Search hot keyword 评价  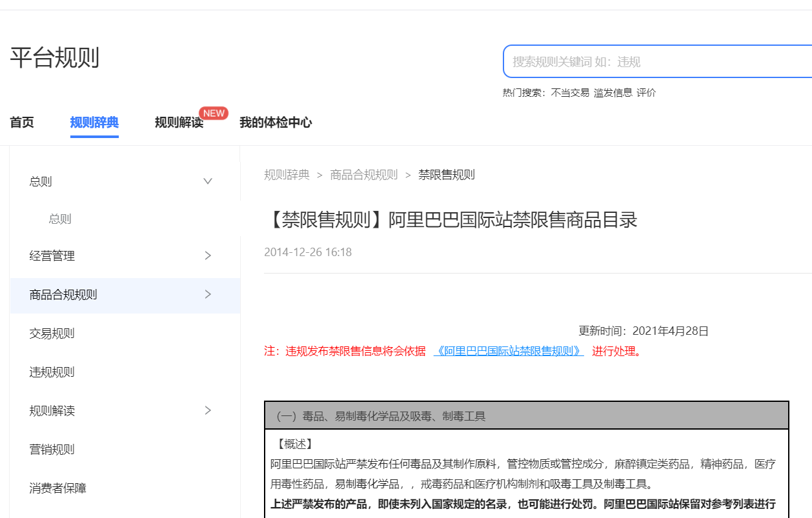click(x=646, y=93)
